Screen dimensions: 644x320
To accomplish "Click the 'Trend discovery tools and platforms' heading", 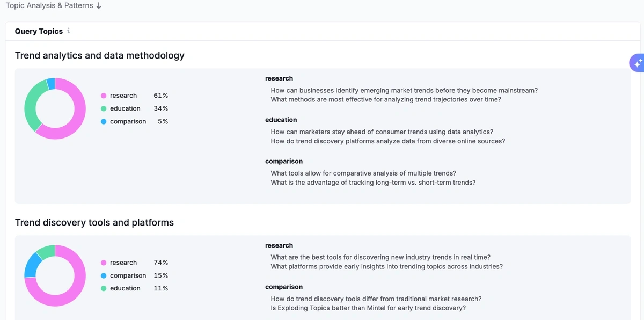I will [94, 222].
